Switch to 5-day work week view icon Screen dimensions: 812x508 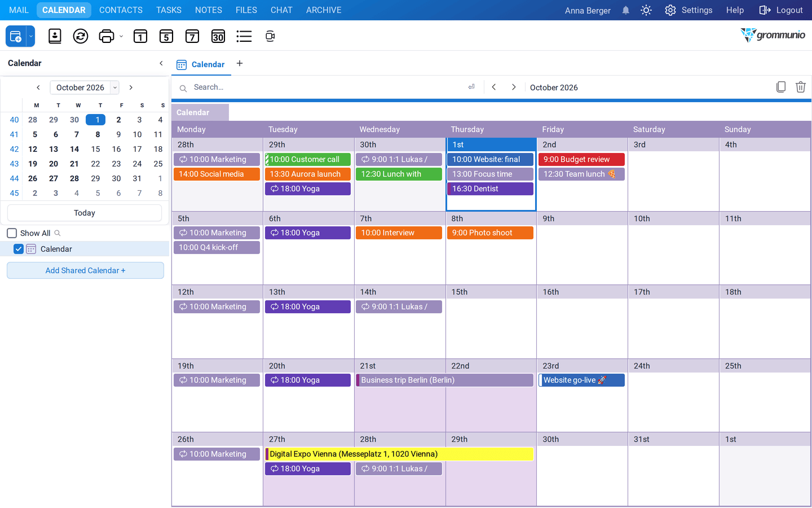pos(166,36)
